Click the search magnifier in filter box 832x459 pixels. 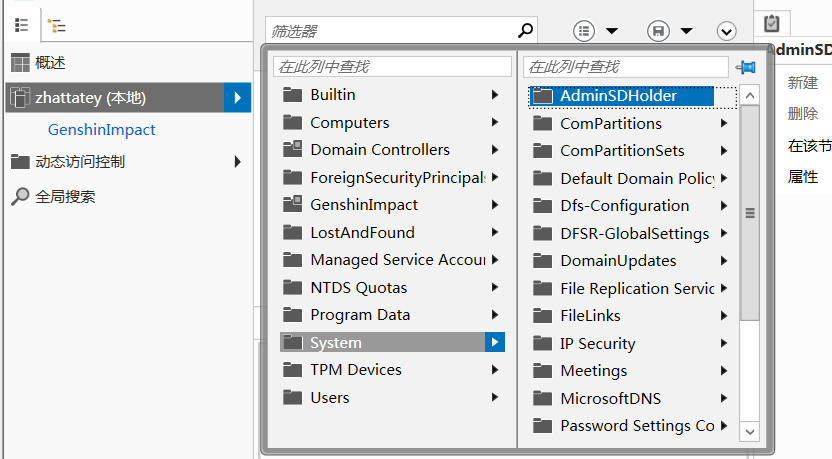click(525, 31)
